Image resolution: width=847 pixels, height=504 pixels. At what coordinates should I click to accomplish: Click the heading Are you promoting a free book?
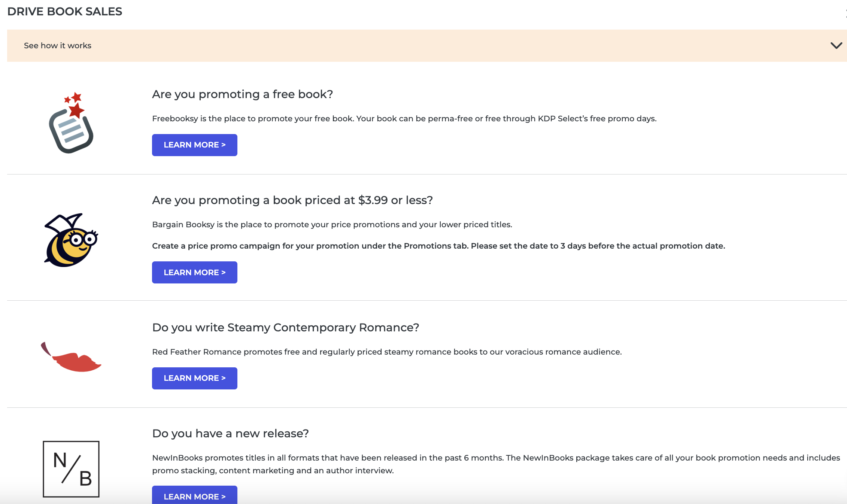[x=242, y=94]
